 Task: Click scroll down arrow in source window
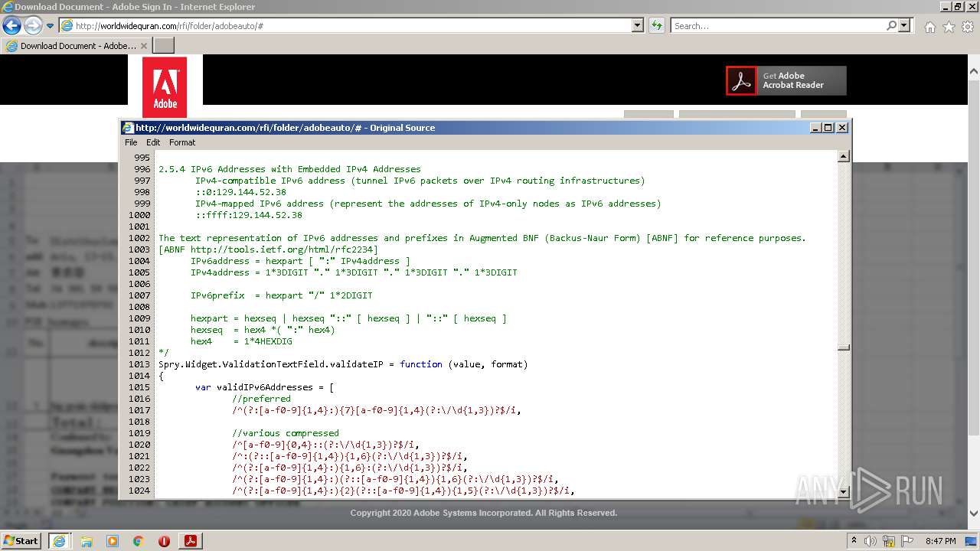[x=844, y=492]
